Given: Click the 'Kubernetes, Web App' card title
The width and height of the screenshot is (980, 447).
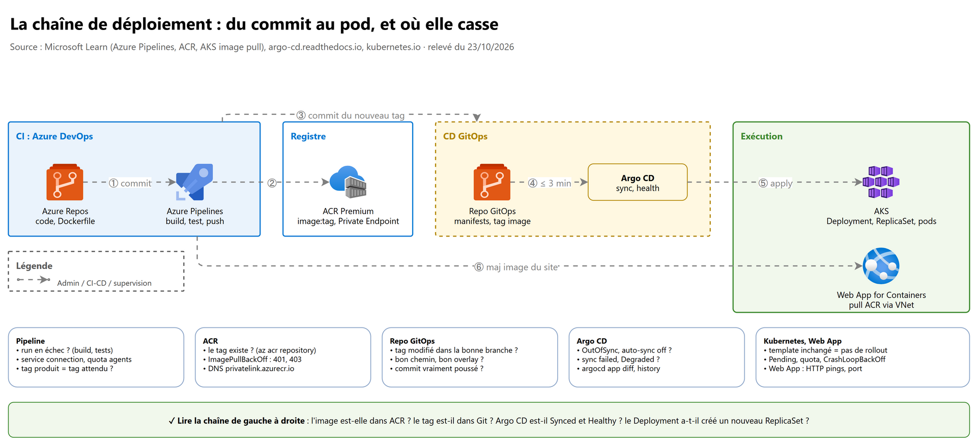Looking at the screenshot, I should [x=802, y=341].
